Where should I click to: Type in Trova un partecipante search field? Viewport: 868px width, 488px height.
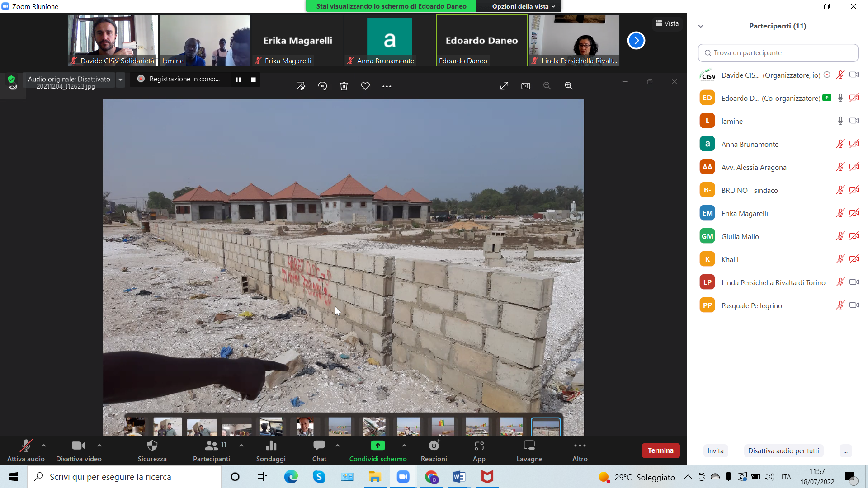[x=778, y=53]
